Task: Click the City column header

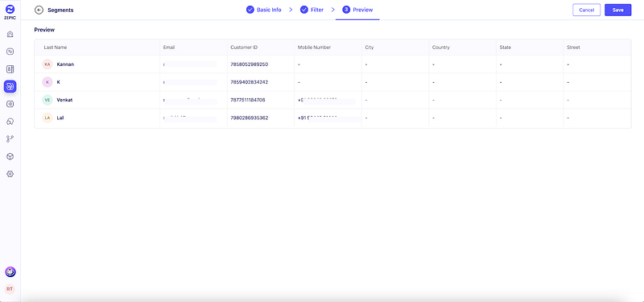Action: click(369, 48)
